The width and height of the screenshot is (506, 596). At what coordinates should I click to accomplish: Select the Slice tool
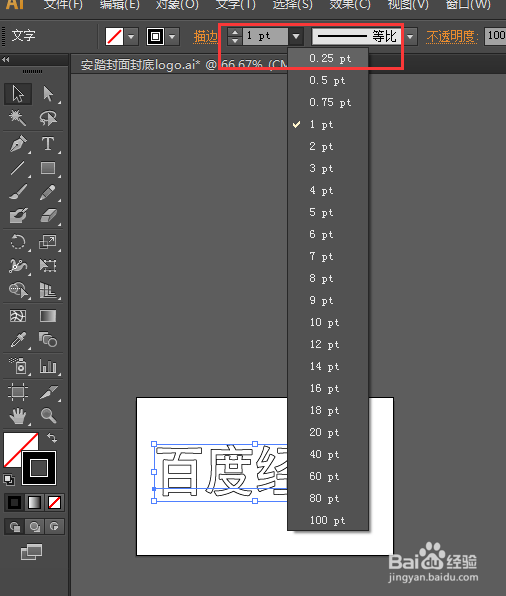(48, 392)
